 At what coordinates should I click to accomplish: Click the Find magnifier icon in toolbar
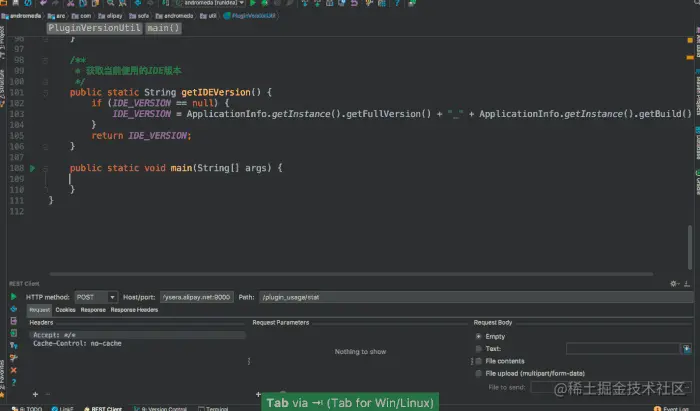(x=110, y=3)
